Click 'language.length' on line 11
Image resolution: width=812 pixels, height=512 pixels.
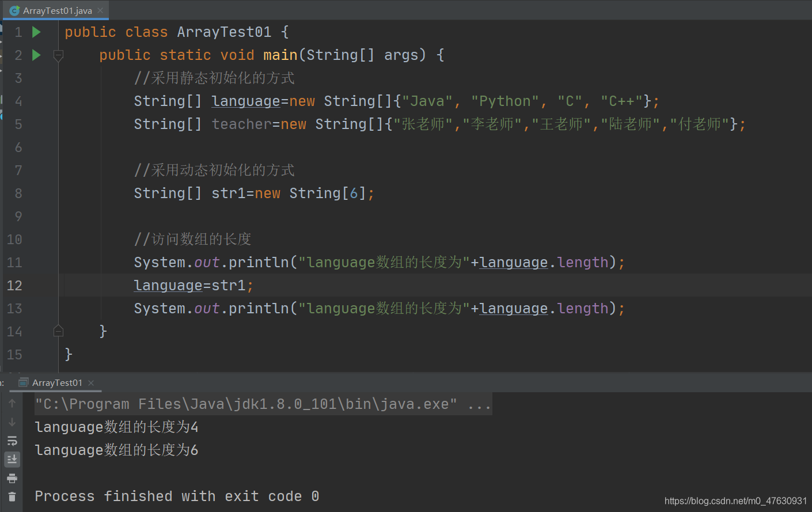click(544, 263)
